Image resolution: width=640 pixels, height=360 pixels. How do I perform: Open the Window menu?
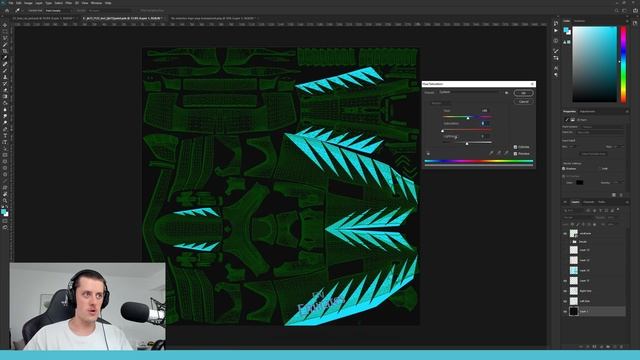[96, 3]
